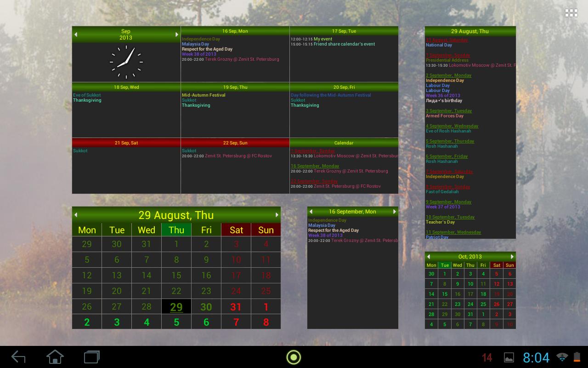588x368 pixels.
Task: Tap the Sukkot entry under 21 Sep, Sat
Action: coord(80,150)
